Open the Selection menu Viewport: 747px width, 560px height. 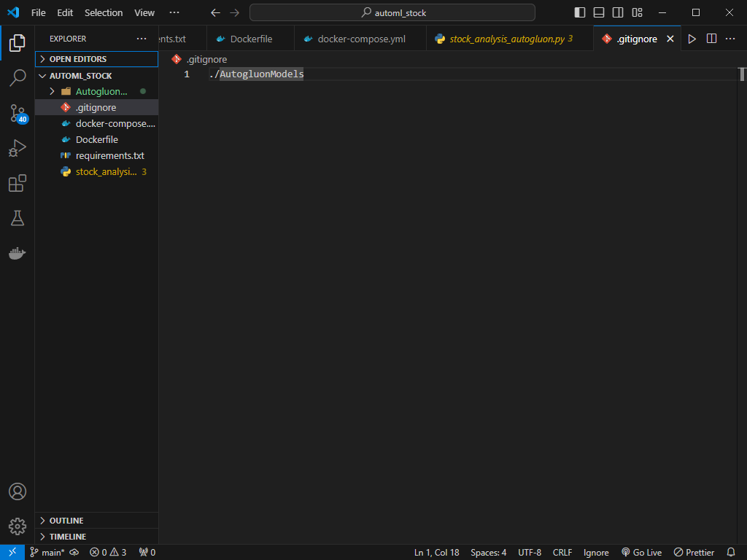pos(104,13)
